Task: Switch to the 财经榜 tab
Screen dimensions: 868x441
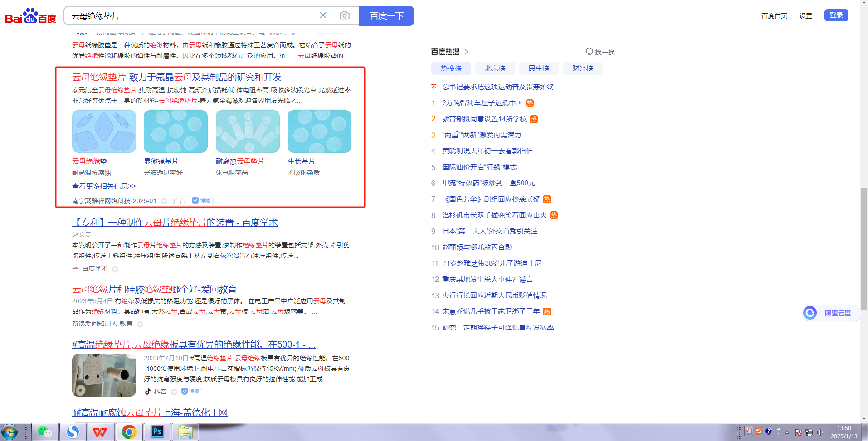Action: pos(582,68)
